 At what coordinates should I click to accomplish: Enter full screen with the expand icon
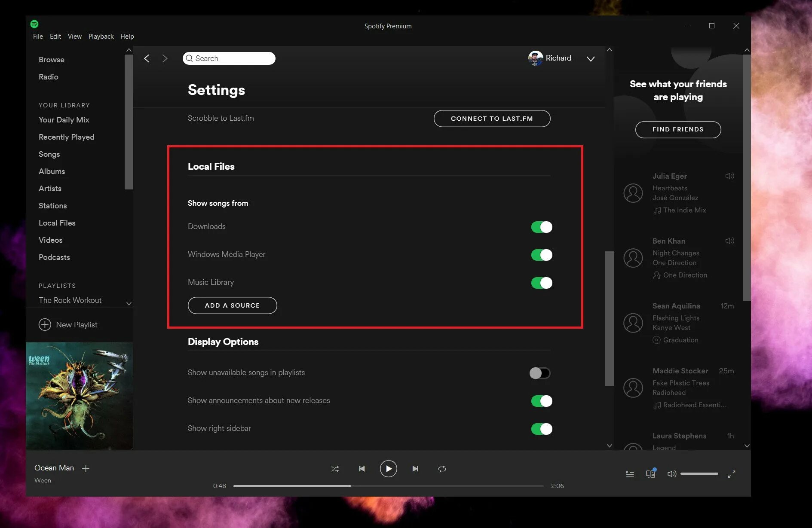tap(732, 474)
